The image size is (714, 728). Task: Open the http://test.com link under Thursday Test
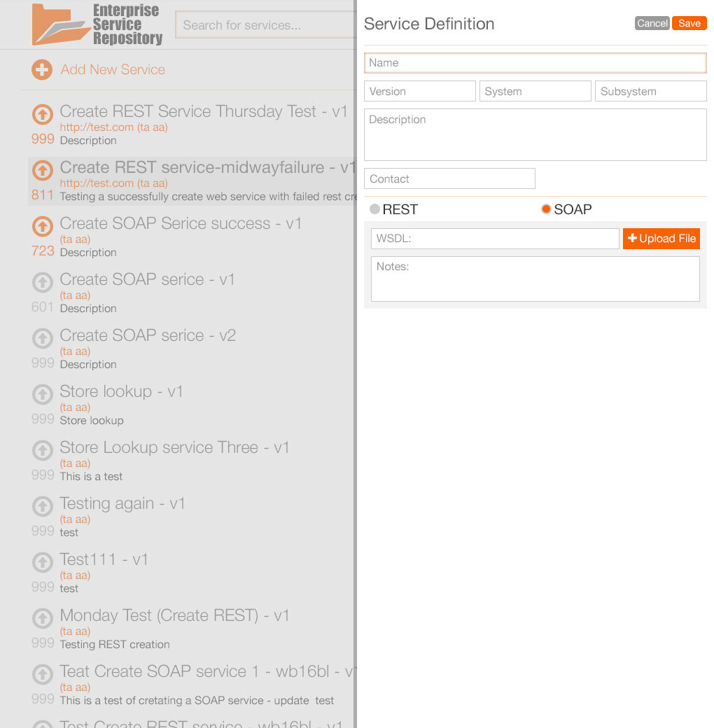(x=97, y=127)
